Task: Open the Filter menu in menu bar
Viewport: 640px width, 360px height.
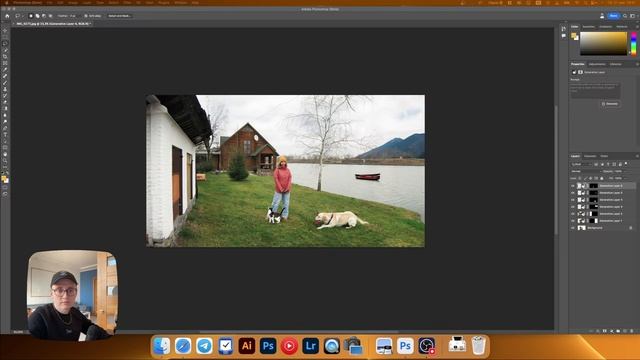Action: pyautogui.click(x=127, y=2)
